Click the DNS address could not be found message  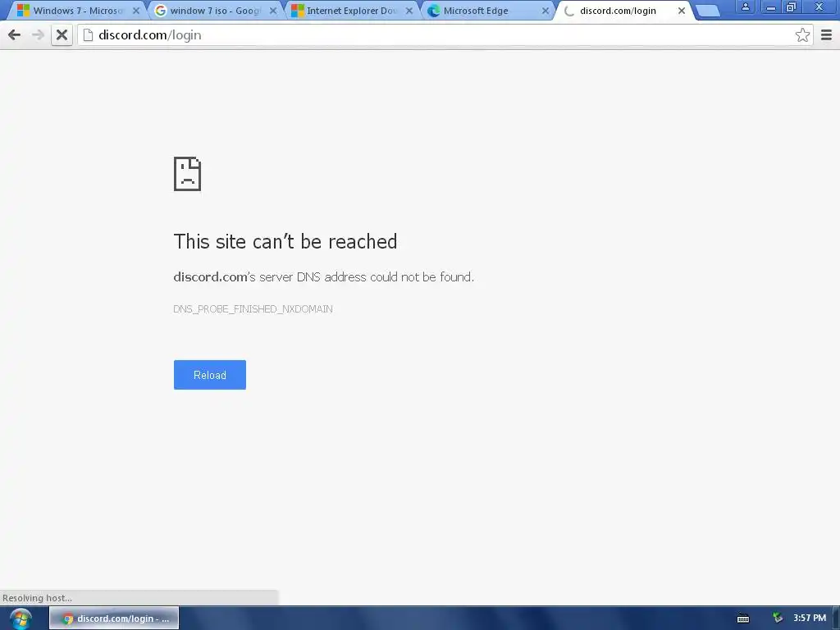pyautogui.click(x=323, y=277)
